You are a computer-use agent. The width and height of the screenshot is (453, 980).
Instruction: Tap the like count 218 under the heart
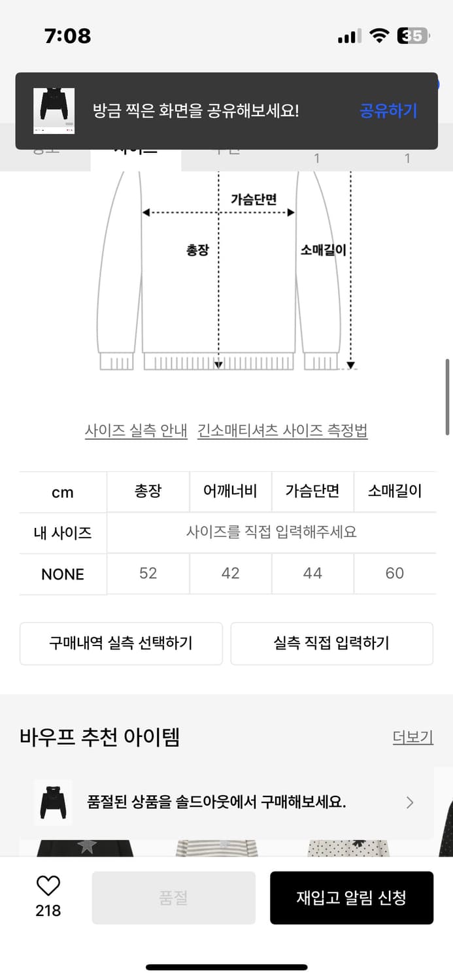tap(46, 910)
